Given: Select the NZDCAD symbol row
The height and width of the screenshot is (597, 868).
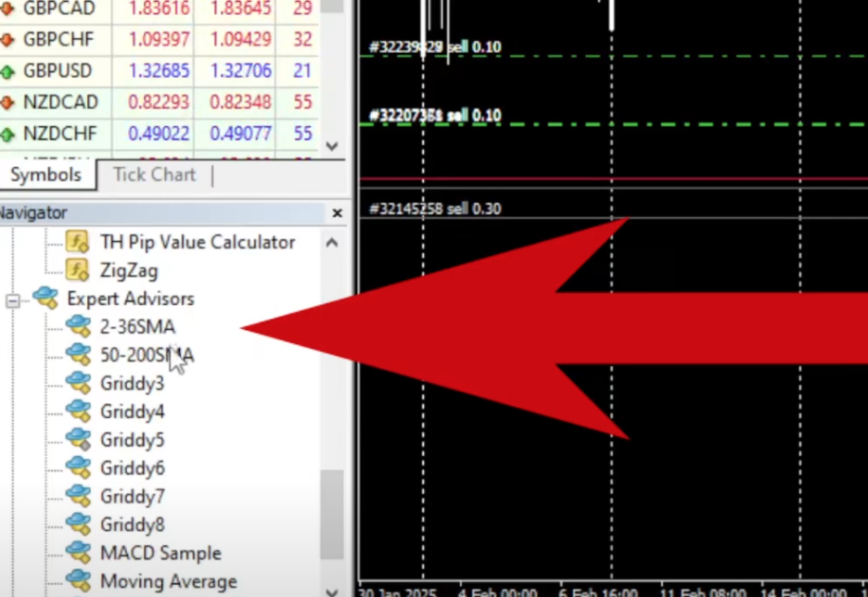Looking at the screenshot, I should [x=160, y=102].
